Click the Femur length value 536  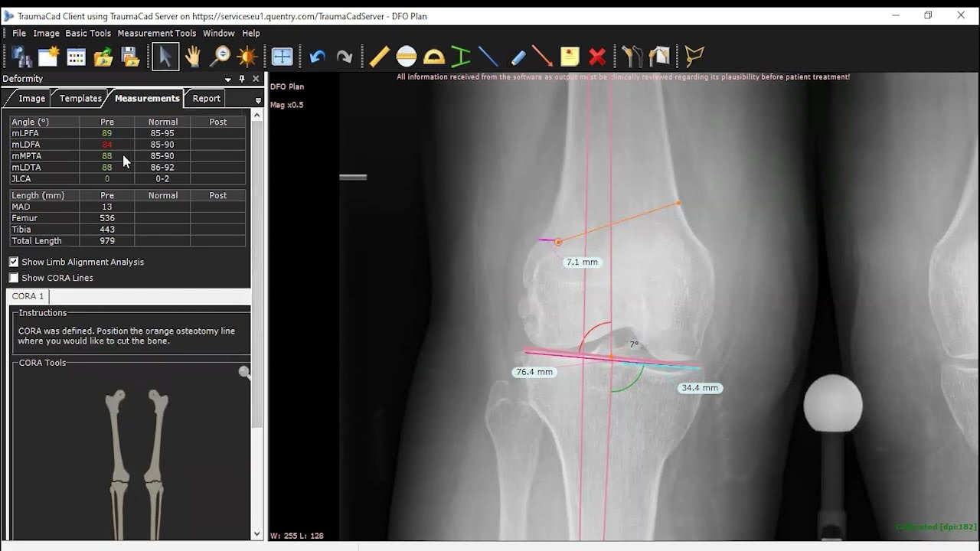click(x=107, y=218)
